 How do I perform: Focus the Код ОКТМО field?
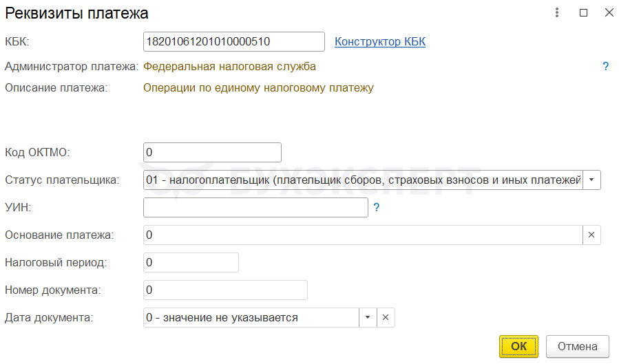click(x=212, y=152)
